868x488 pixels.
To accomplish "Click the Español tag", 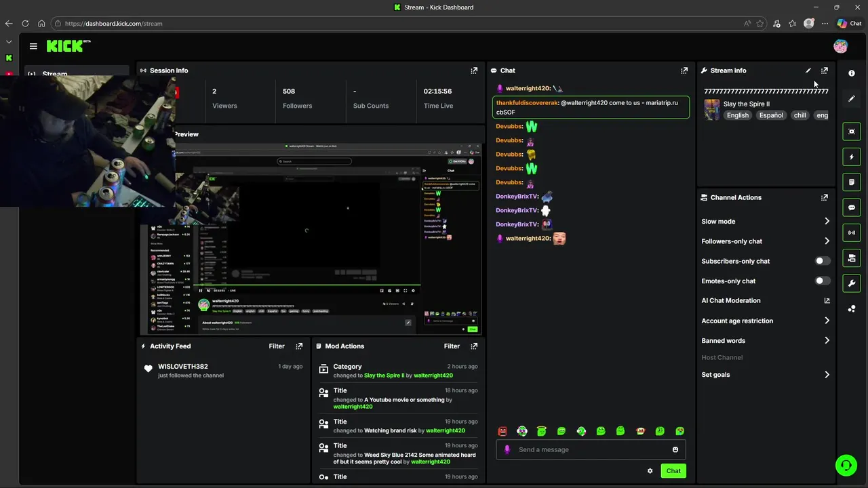I will coord(771,115).
